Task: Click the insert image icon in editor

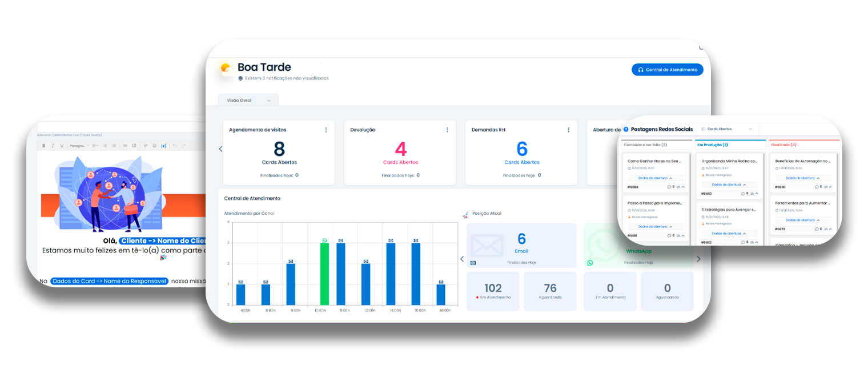Action: click(134, 146)
